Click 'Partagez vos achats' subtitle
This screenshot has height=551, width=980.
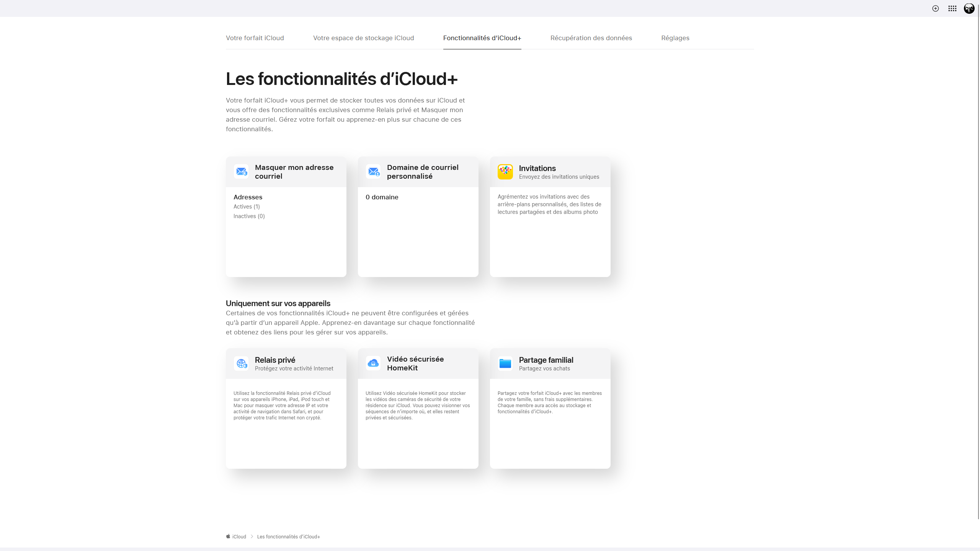[544, 368]
